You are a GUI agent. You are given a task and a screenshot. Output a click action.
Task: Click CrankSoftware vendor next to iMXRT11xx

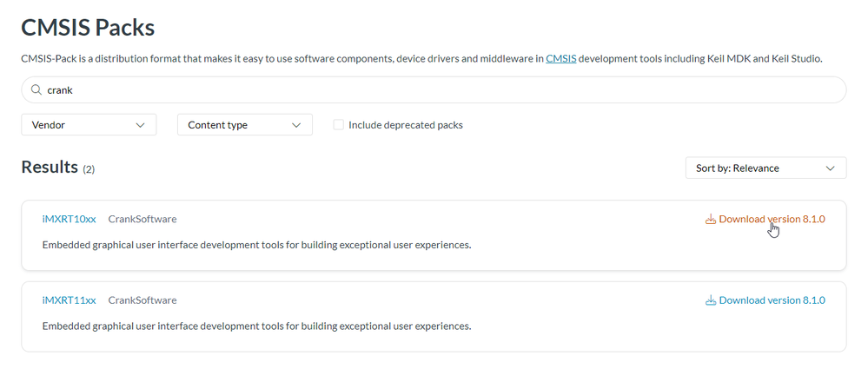[142, 300]
